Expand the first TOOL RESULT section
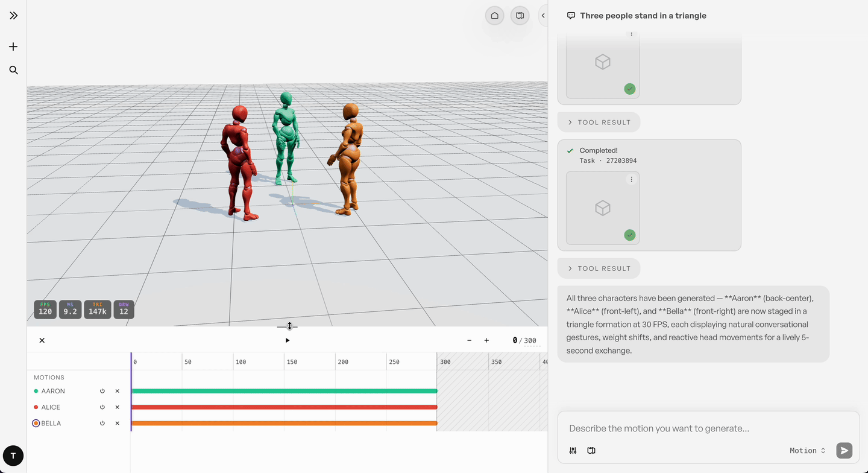 pos(599,122)
